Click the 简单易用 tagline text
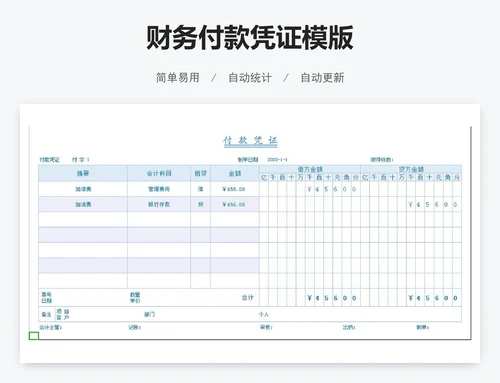The width and height of the screenshot is (500, 383). (178, 78)
